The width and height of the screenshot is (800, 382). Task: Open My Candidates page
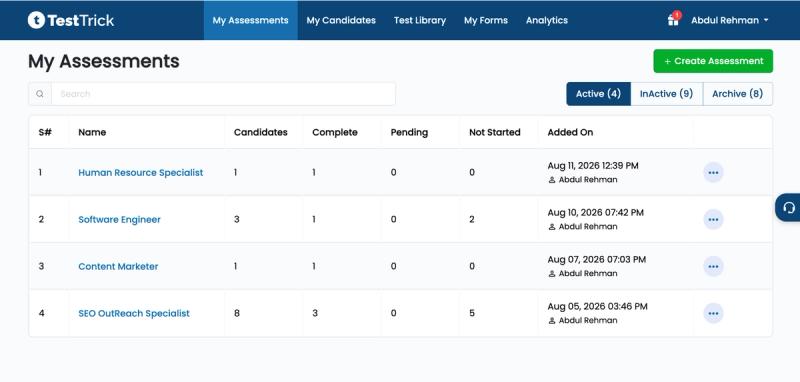341,20
